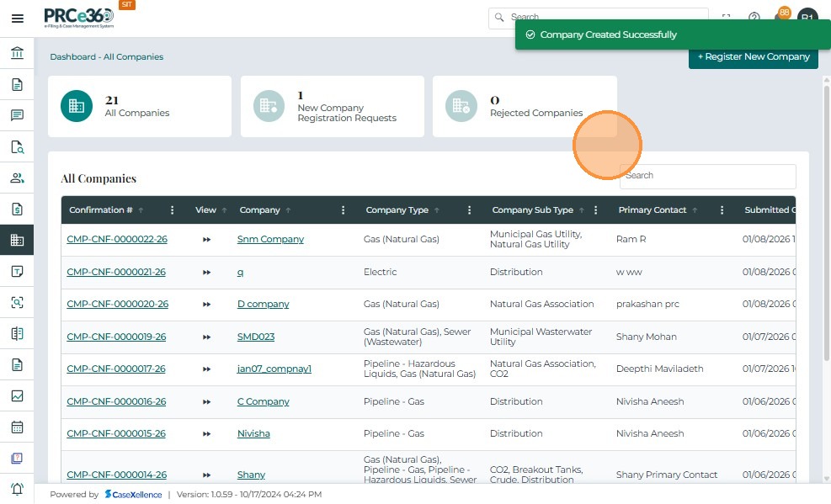Open the calendar sidebar icon
Viewport: 831px width, 504px height.
pyautogui.click(x=17, y=427)
